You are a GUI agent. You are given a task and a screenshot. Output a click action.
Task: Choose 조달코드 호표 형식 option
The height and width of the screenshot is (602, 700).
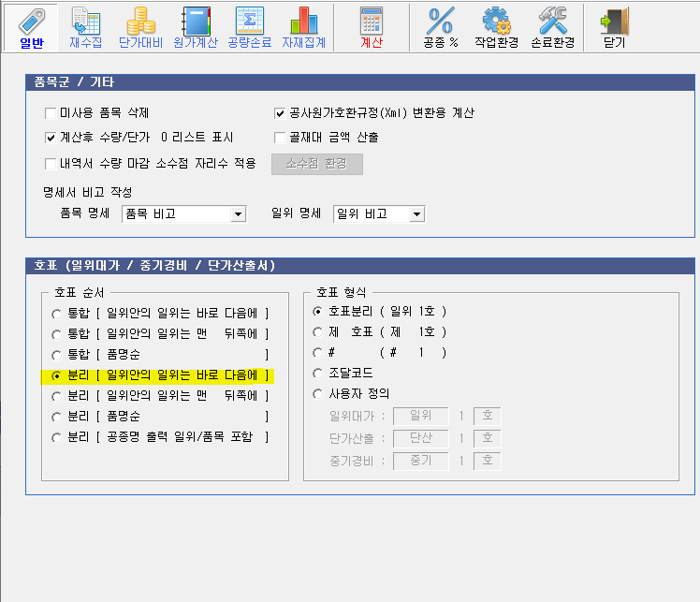[318, 373]
